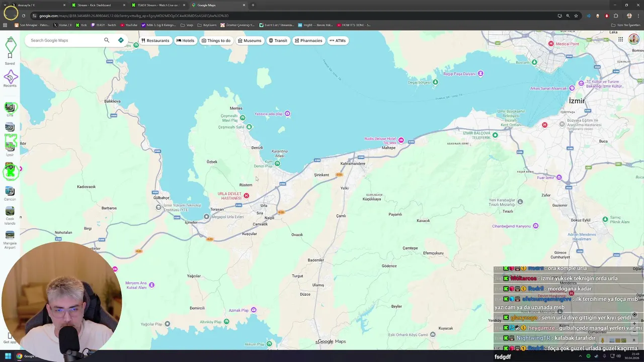The width and height of the screenshot is (644, 362).
Task: Select the Çeşmealtı Sahil marker
Action: pyautogui.click(x=249, y=127)
